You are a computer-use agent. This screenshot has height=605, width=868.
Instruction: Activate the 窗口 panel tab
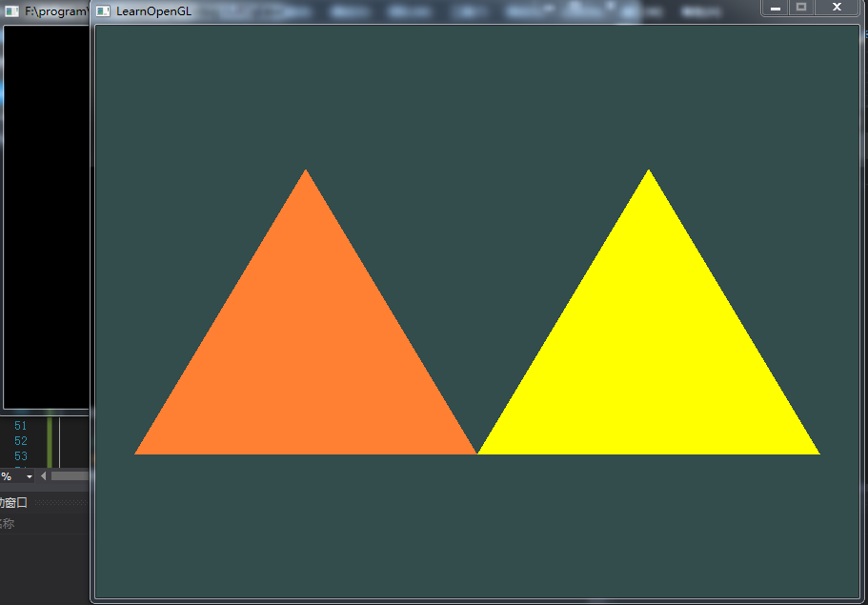(13, 503)
